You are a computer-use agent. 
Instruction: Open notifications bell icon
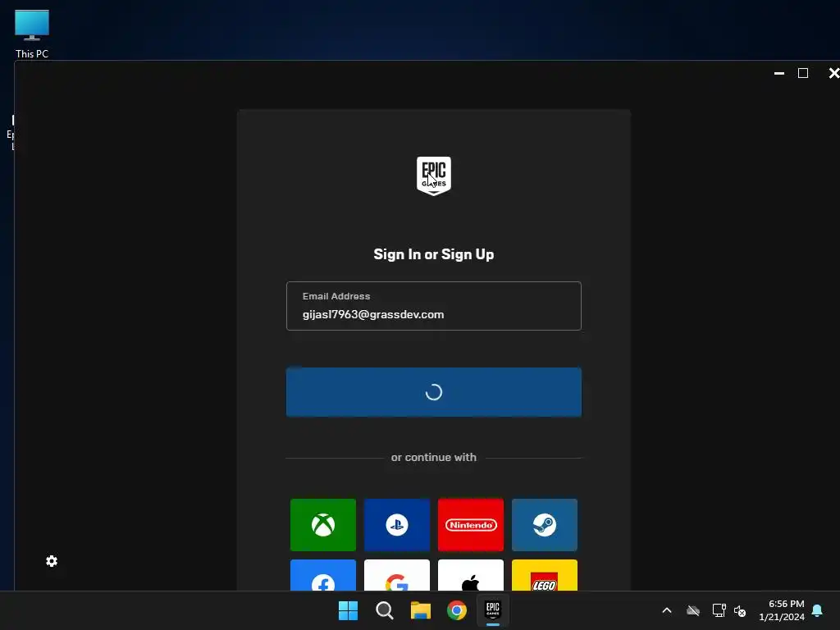pos(818,610)
